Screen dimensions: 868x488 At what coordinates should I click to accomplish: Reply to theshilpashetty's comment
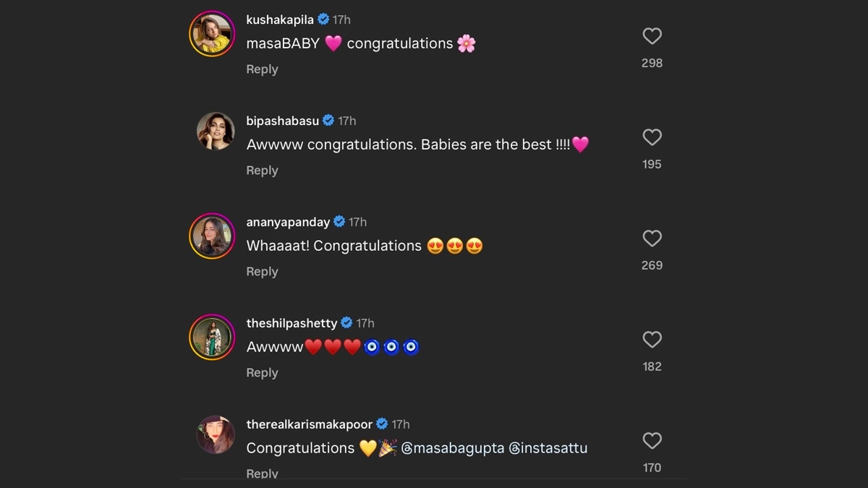pos(262,373)
